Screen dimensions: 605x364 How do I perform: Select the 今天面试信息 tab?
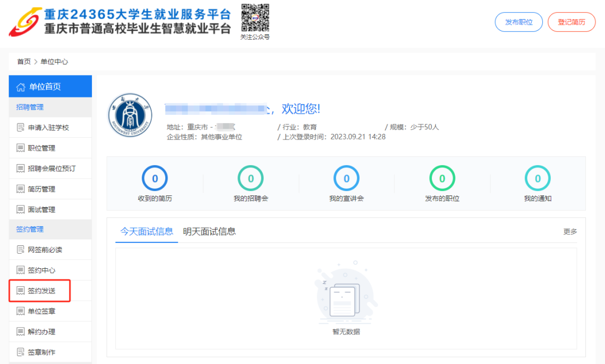point(147,232)
